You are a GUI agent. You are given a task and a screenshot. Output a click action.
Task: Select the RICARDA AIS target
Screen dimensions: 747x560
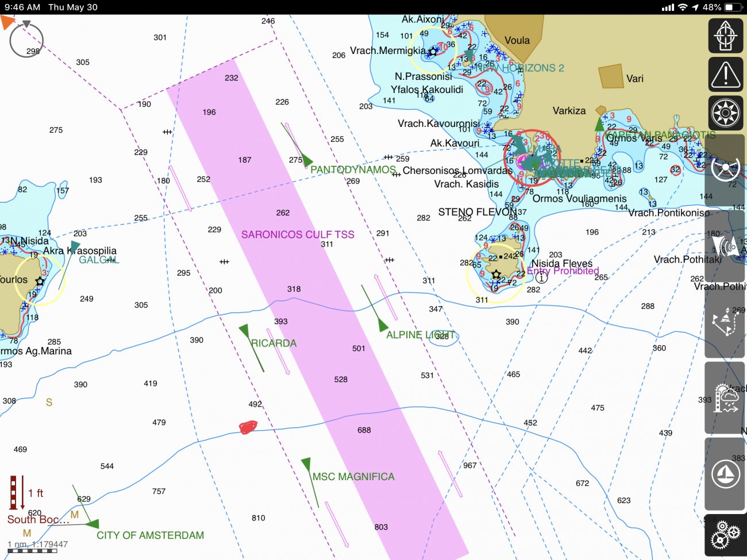click(274, 343)
